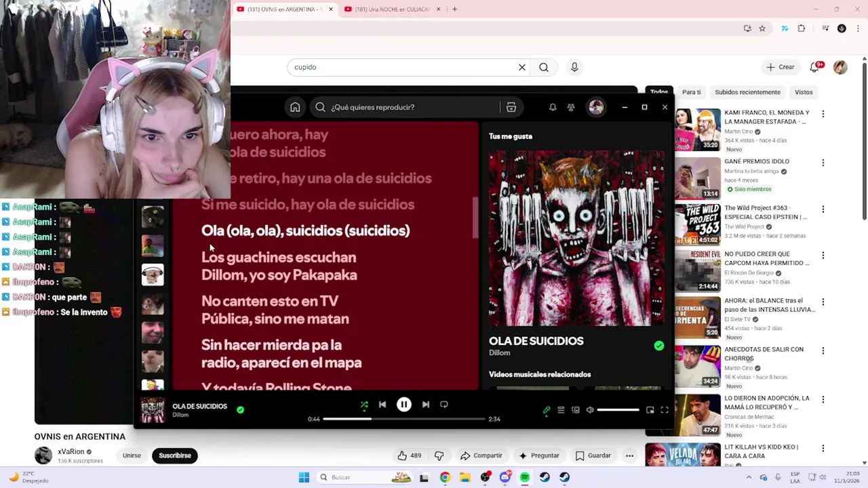
Task: Toggle liked checkmark next to bottom-bar song title
Action: coord(240,409)
